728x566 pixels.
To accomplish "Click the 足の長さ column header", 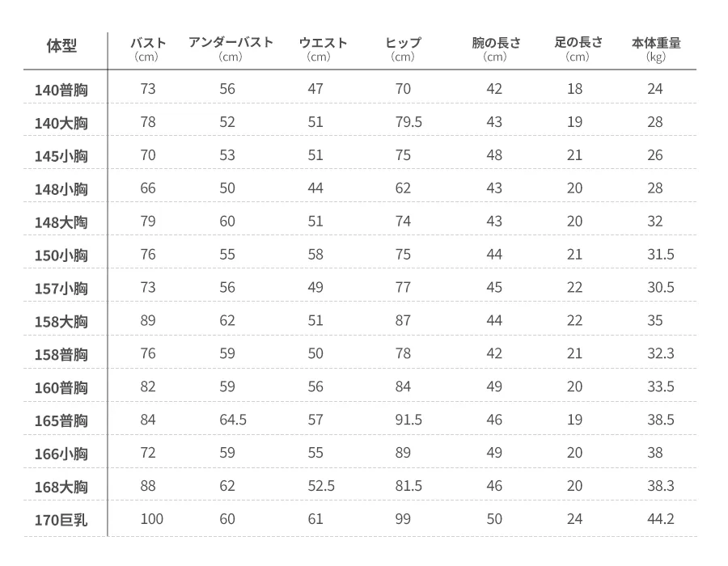I will pyautogui.click(x=578, y=43).
